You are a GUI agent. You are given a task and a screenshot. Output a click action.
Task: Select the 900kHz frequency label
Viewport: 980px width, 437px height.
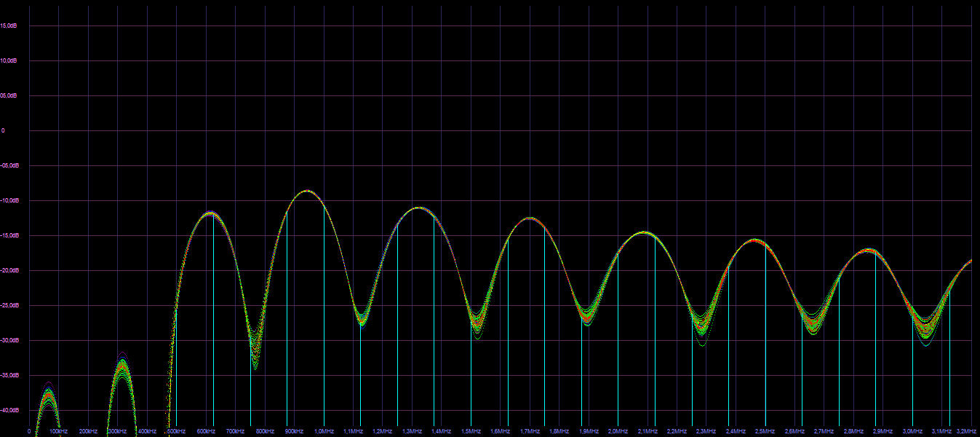pos(294,432)
